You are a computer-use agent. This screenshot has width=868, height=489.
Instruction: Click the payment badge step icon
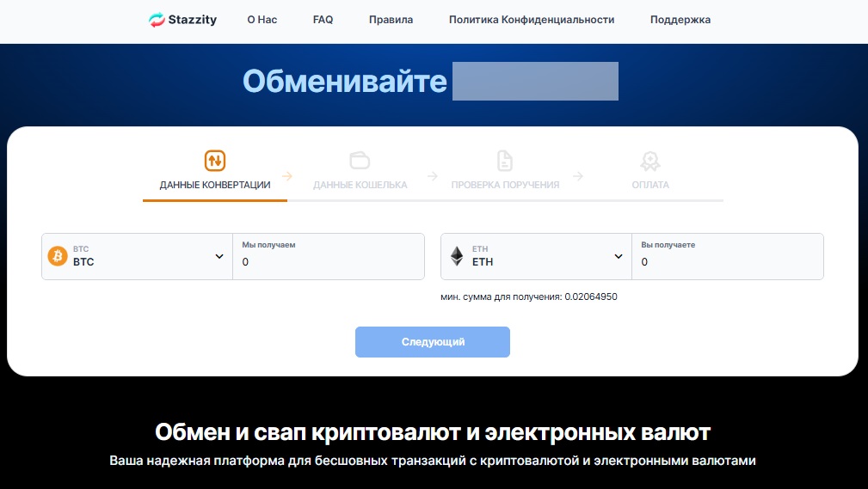[x=649, y=160]
